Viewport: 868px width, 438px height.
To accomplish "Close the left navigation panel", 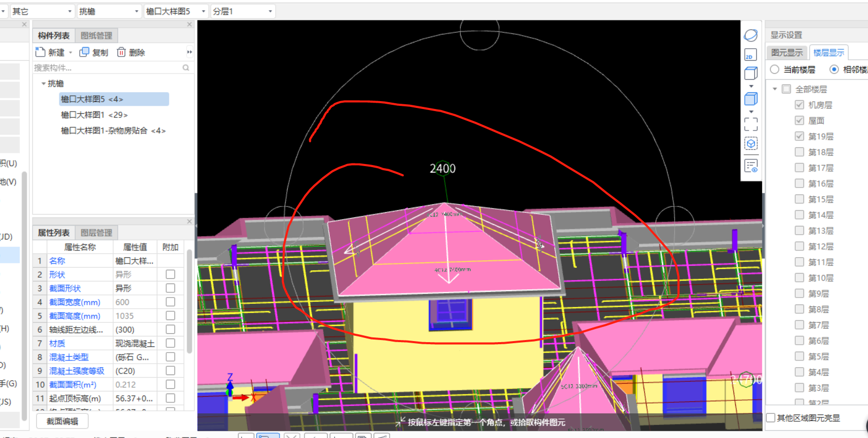I will (24, 25).
